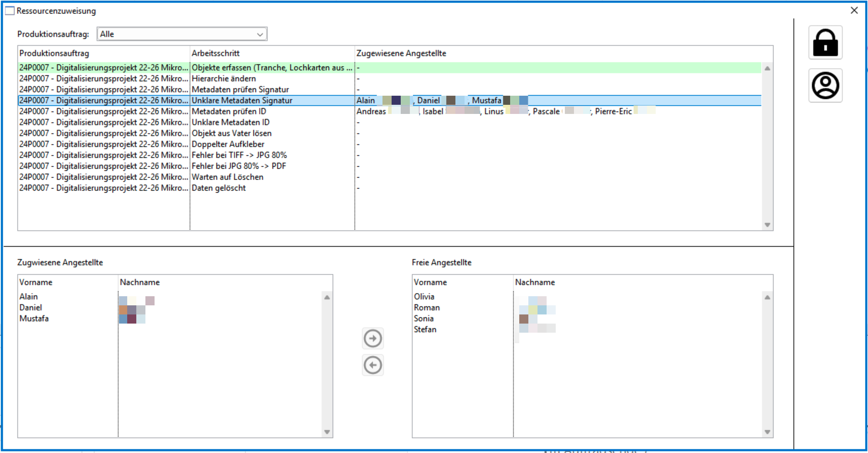868x453 pixels.
Task: Select Daniel in assigned employees list
Action: [31, 308]
